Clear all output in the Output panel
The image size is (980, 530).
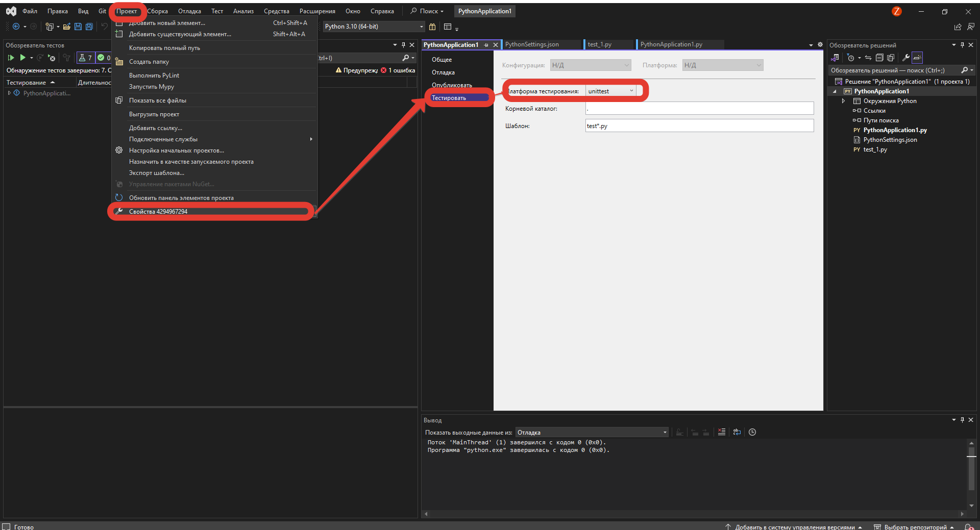(x=721, y=432)
